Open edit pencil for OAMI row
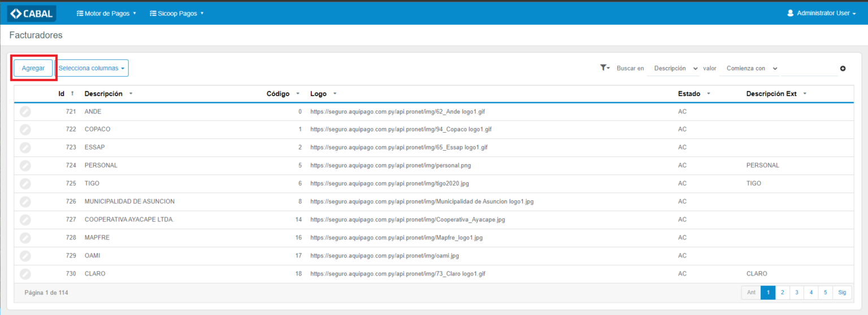This screenshot has width=868, height=315. pos(25,256)
